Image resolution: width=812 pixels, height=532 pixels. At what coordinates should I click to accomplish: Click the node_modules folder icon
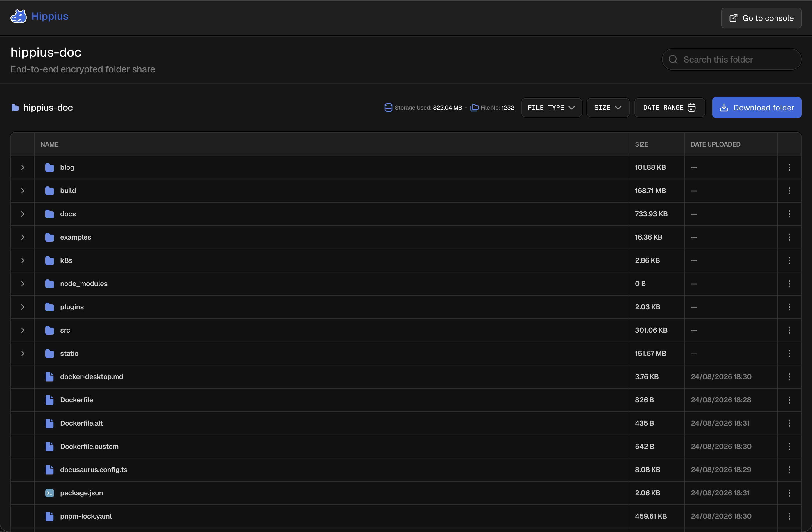[x=50, y=283]
